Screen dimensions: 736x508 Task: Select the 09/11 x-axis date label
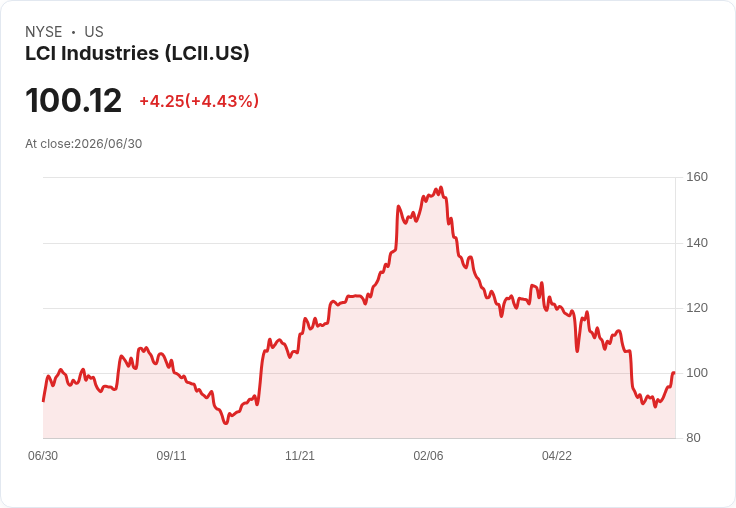pos(171,456)
